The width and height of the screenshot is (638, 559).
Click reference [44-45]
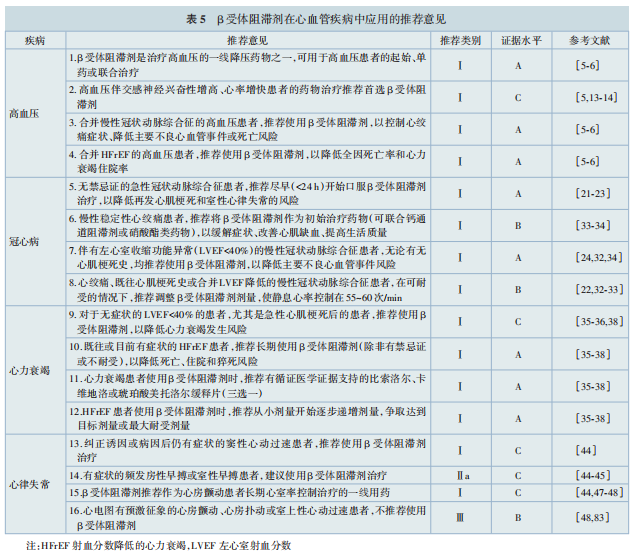(x=593, y=475)
